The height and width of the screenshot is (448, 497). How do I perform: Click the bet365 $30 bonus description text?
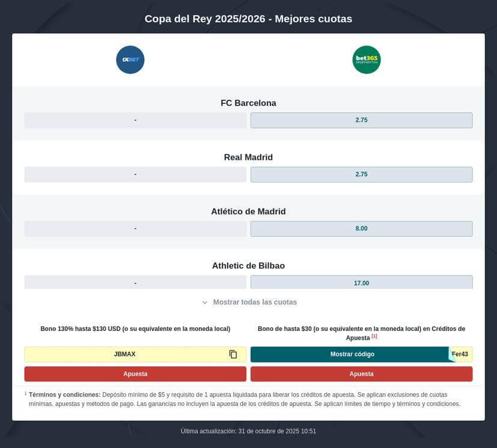coord(361,328)
